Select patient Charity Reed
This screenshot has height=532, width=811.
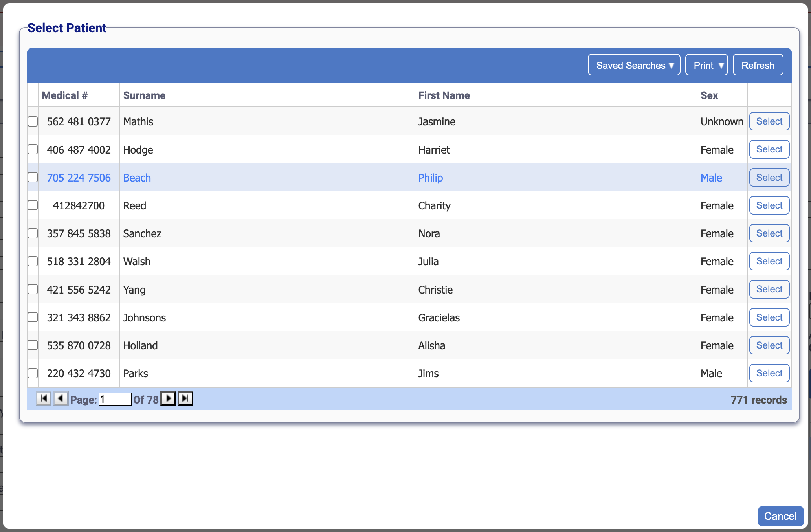tap(769, 205)
